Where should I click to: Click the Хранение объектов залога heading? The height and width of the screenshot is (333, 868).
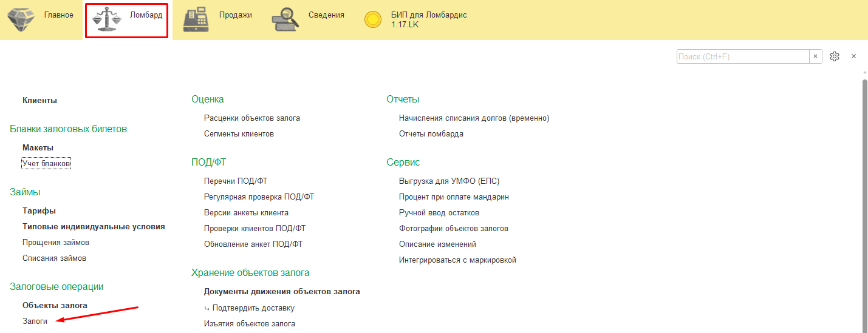250,272
